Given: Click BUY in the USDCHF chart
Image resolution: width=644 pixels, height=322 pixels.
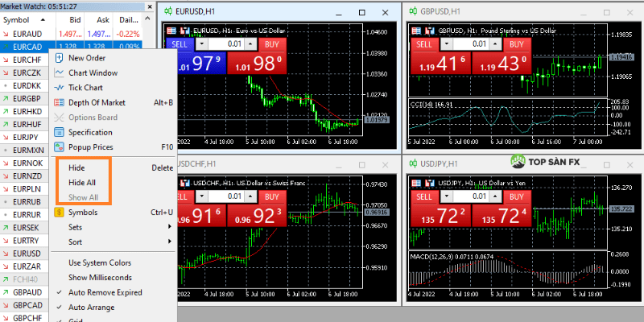Looking at the screenshot, I should pyautogui.click(x=272, y=196).
